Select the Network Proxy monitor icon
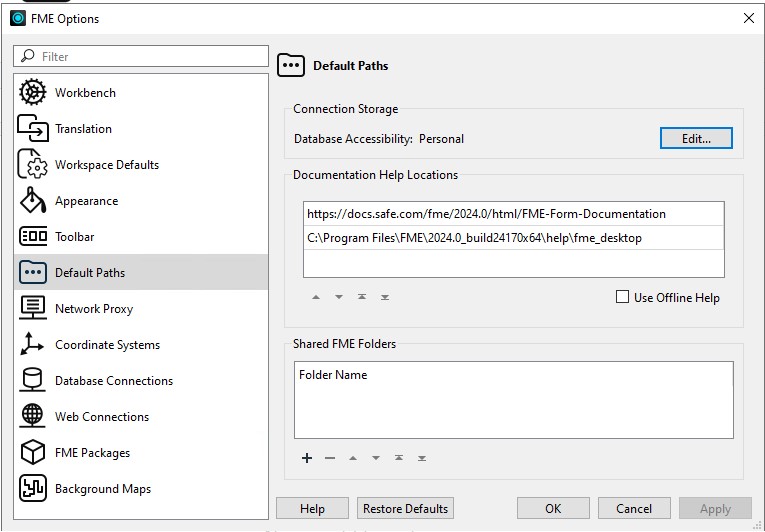This screenshot has width=765, height=532. [x=33, y=308]
